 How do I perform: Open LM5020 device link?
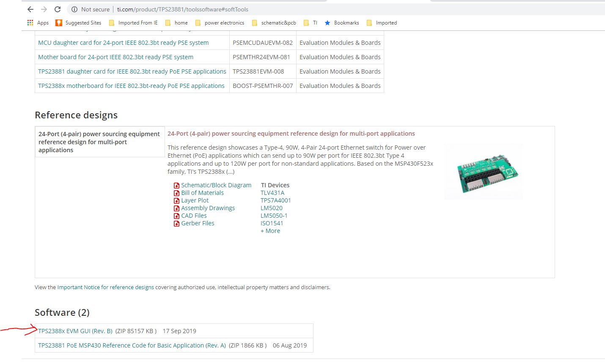click(272, 208)
